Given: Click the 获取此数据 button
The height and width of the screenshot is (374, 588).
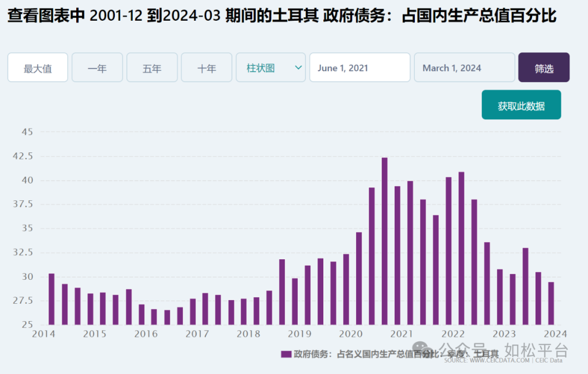Looking at the screenshot, I should click(521, 105).
